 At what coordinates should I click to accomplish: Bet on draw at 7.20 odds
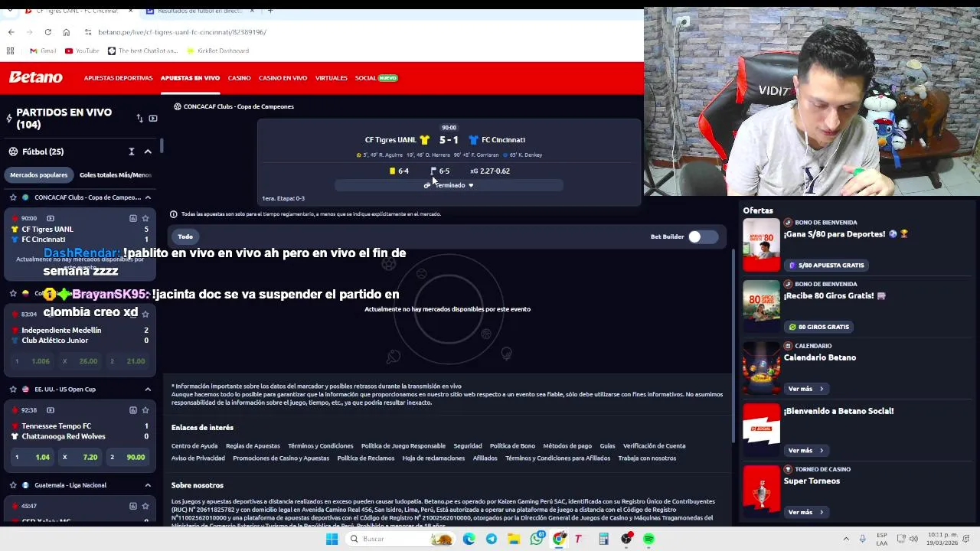pos(80,457)
